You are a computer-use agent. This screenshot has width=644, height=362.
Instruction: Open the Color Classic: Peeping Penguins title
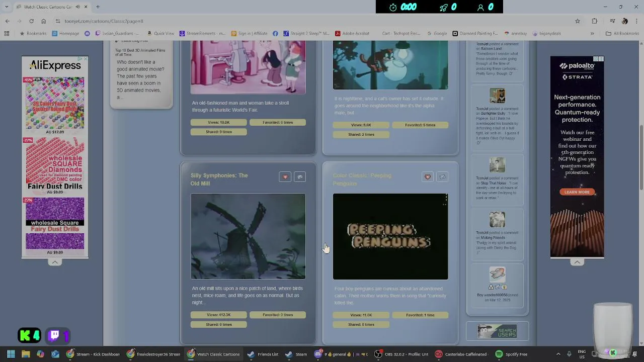tap(362, 179)
